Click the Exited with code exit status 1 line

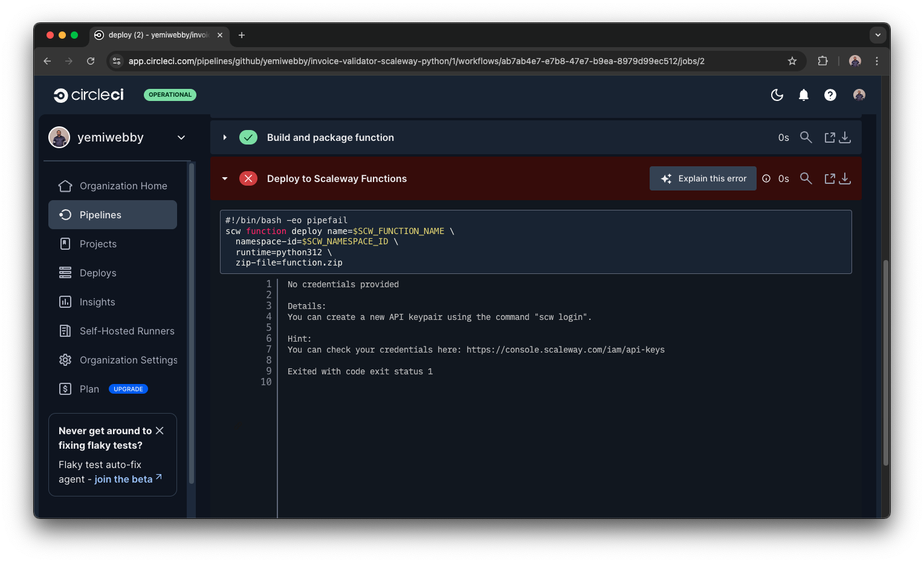360,371
